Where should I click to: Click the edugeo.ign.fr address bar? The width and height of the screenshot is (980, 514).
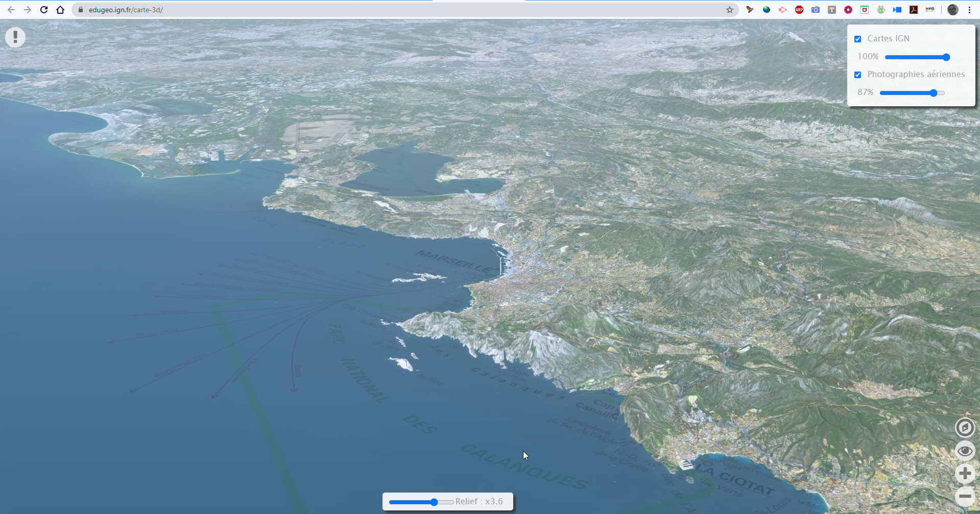click(153, 9)
